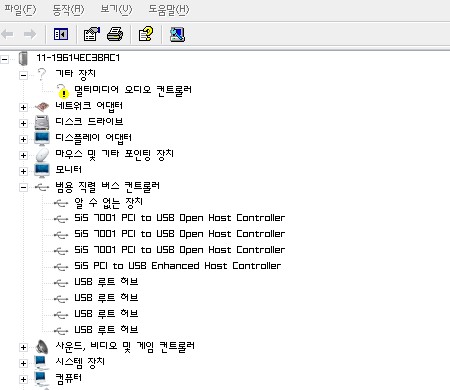450x390 pixels.
Task: Click the Back arrow toolbar button
Action: [8, 34]
